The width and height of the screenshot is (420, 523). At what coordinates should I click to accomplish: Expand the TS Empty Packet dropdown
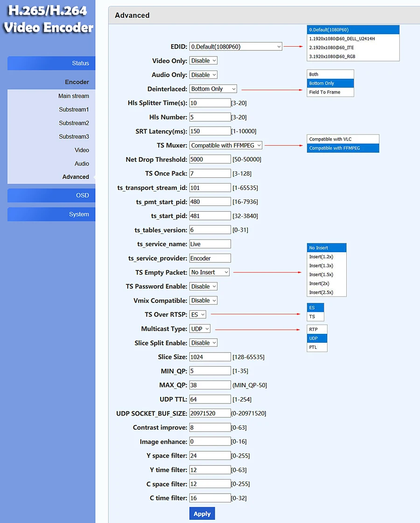pyautogui.click(x=210, y=272)
